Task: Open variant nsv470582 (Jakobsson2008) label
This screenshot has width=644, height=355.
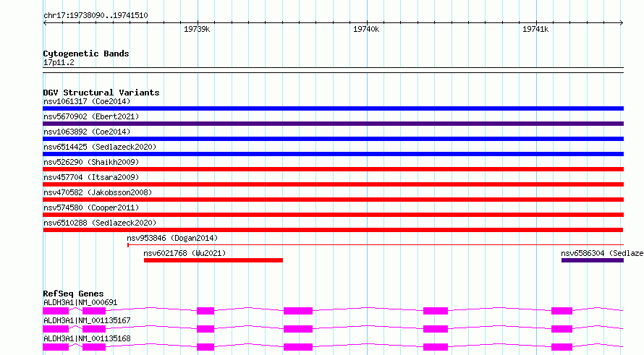Action: 98,192
